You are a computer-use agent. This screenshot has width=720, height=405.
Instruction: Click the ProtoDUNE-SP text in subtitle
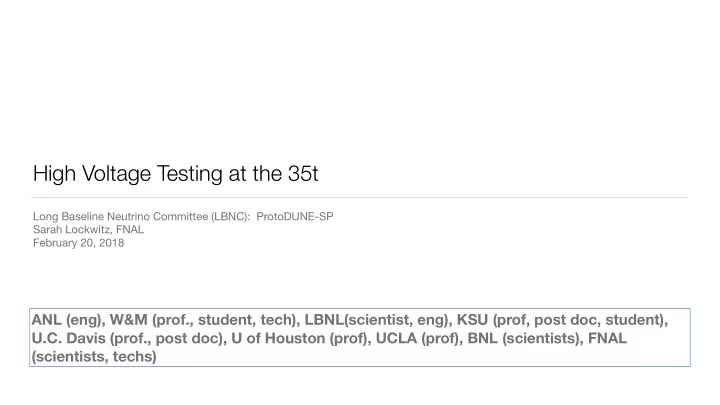(295, 216)
